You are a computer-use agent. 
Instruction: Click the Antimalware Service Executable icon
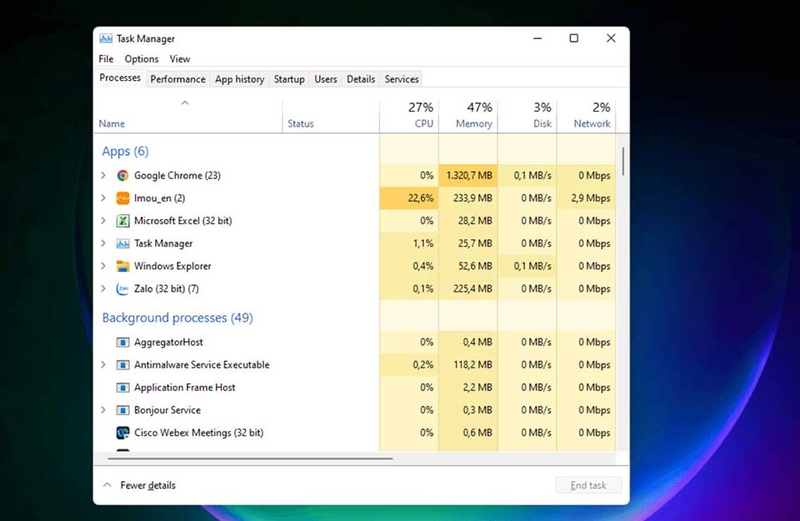(x=122, y=365)
